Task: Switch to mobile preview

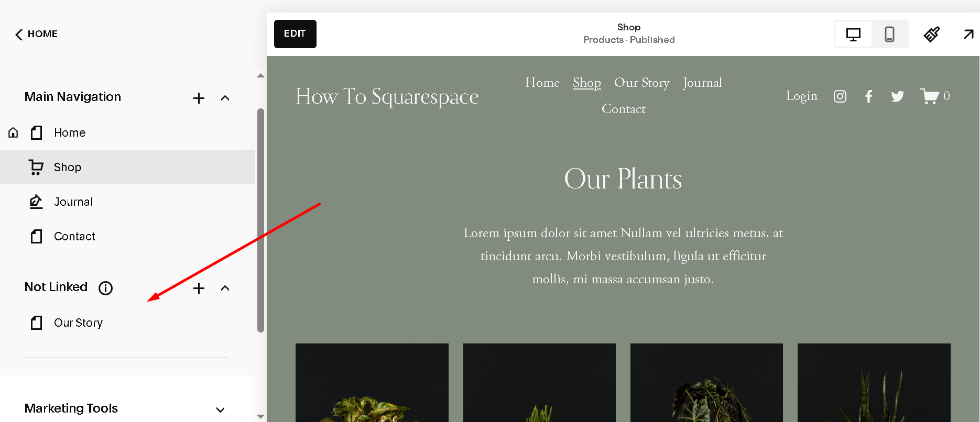Action: point(890,35)
